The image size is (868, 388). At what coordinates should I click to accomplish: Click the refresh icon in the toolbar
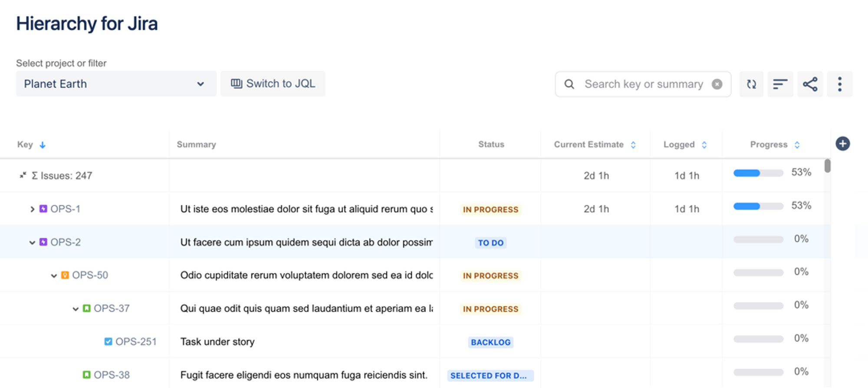[751, 84]
